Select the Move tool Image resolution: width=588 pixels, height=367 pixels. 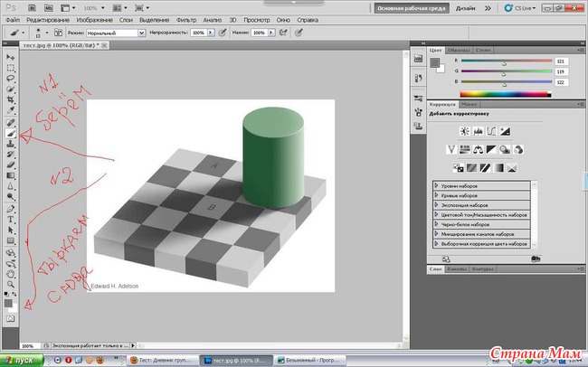coord(11,57)
